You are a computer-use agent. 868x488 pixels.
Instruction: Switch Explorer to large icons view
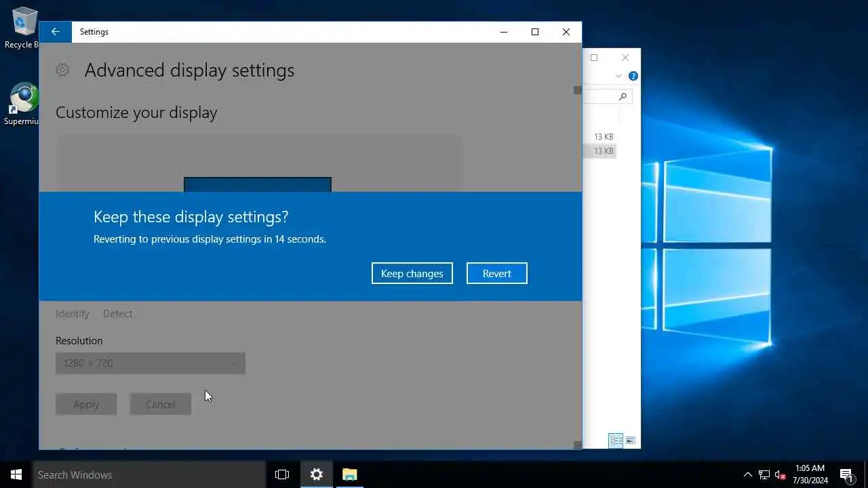[631, 441]
